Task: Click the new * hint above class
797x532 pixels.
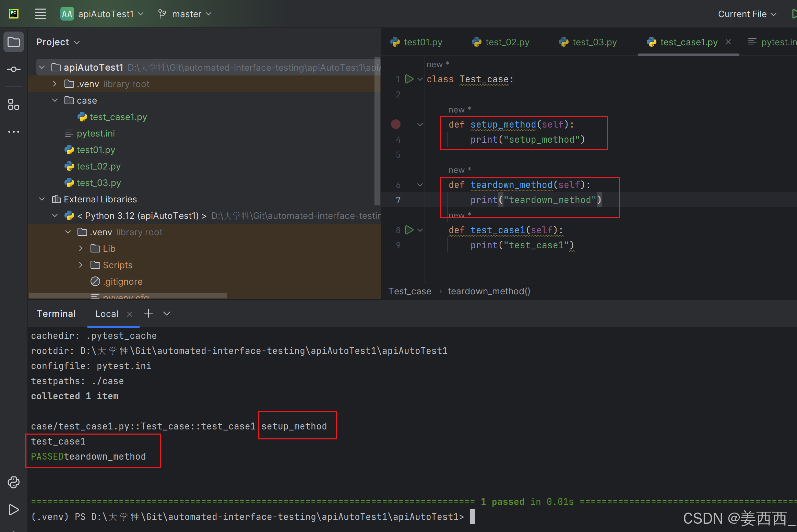Action: [x=438, y=64]
